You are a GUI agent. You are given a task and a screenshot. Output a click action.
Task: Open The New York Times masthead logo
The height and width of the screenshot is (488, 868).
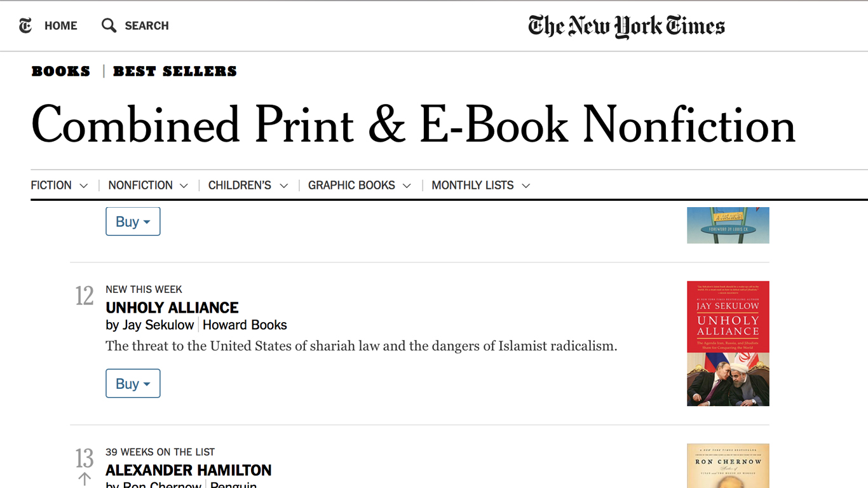627,26
